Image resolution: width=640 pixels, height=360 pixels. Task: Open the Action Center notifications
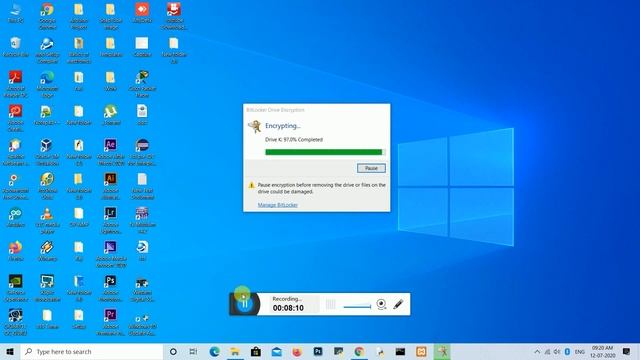627,351
